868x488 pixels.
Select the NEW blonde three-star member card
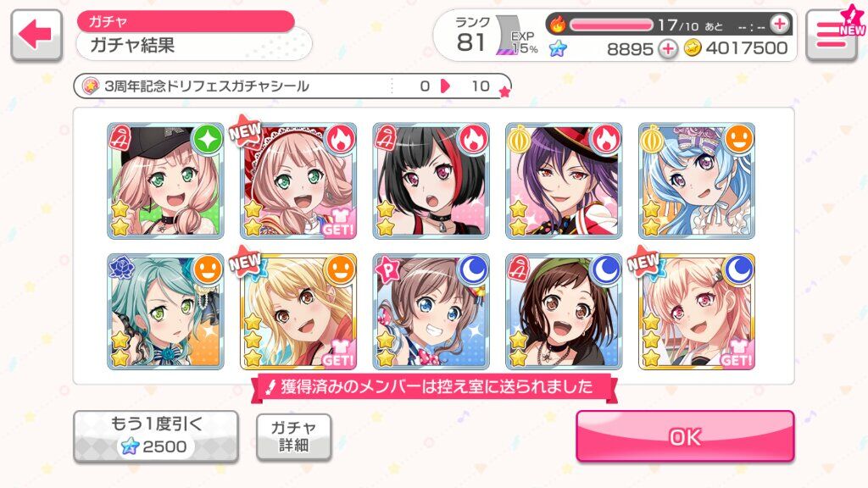pos(298,312)
